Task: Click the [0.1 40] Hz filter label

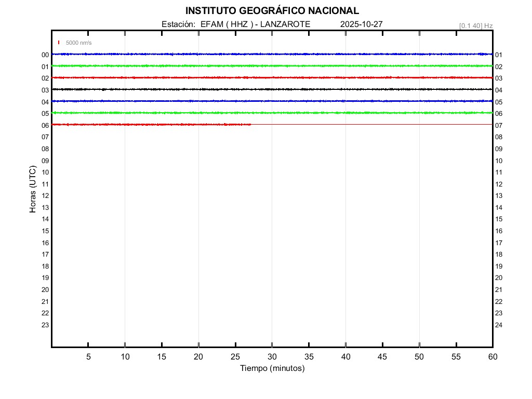Action: (x=475, y=25)
